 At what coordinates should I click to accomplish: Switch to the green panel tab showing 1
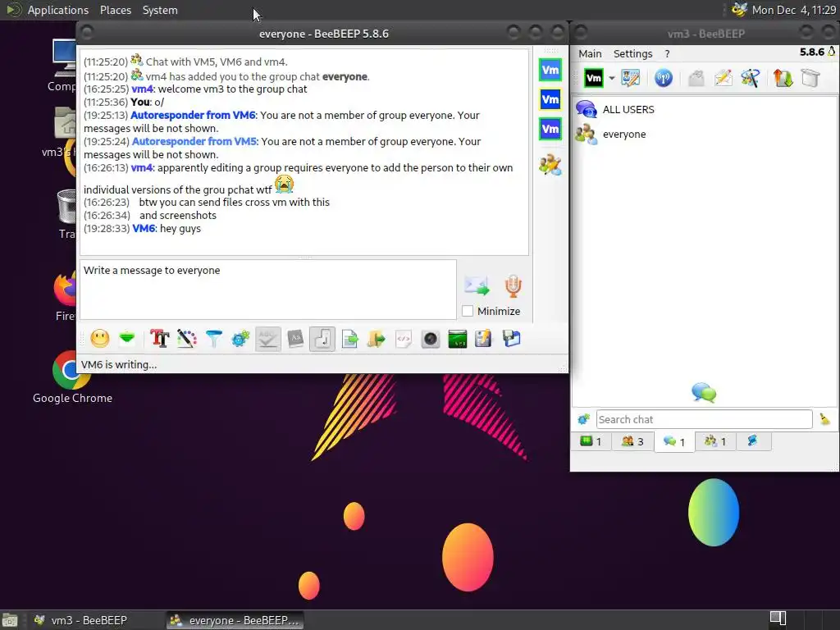point(591,441)
